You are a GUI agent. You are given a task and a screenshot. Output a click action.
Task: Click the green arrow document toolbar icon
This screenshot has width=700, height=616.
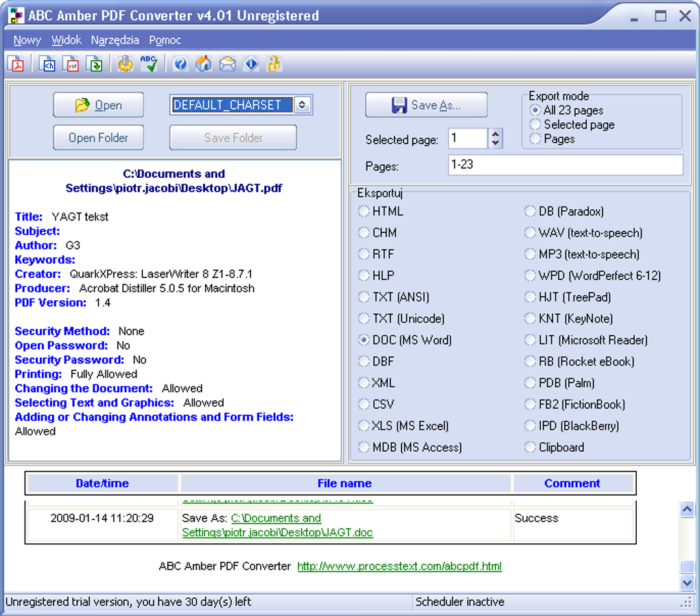(x=94, y=65)
